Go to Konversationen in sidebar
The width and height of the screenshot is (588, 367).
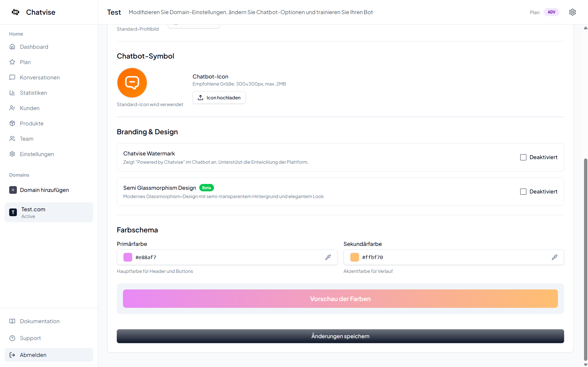pyautogui.click(x=40, y=78)
